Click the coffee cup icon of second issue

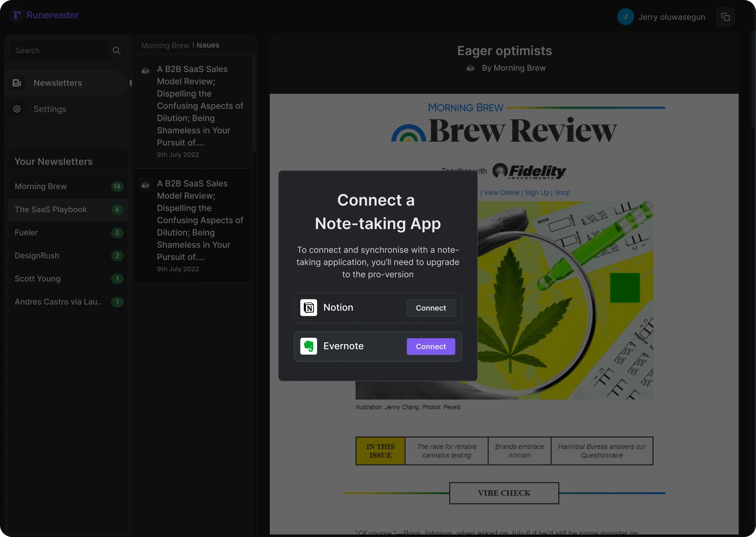pos(145,185)
